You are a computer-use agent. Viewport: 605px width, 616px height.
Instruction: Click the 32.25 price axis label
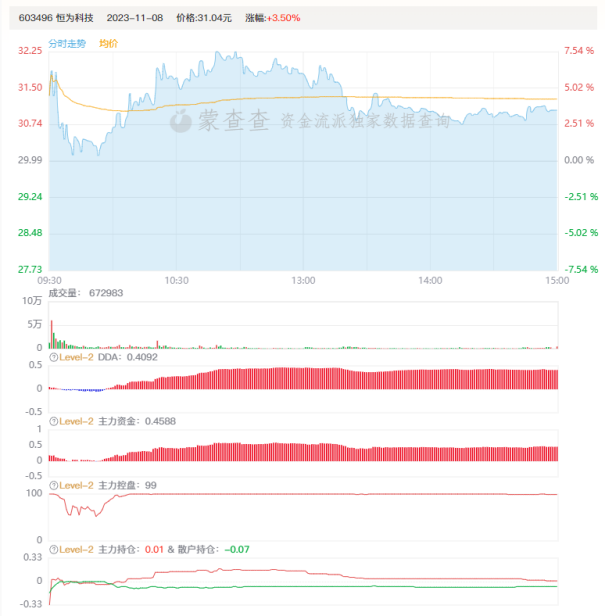point(30,51)
